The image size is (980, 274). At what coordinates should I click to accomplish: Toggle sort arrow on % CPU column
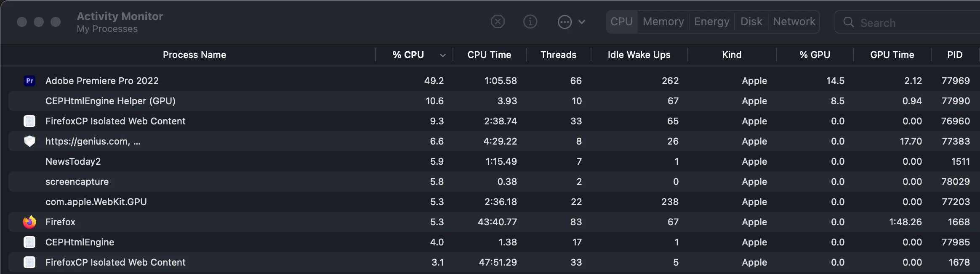tap(442, 55)
